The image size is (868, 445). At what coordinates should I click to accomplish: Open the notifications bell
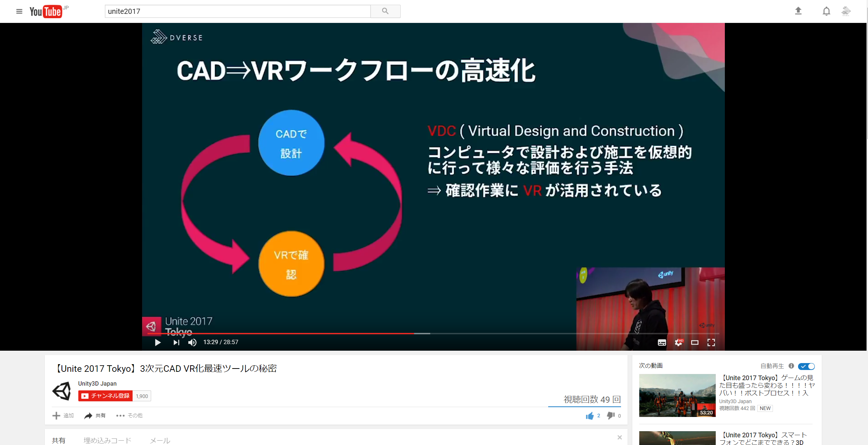click(x=826, y=11)
